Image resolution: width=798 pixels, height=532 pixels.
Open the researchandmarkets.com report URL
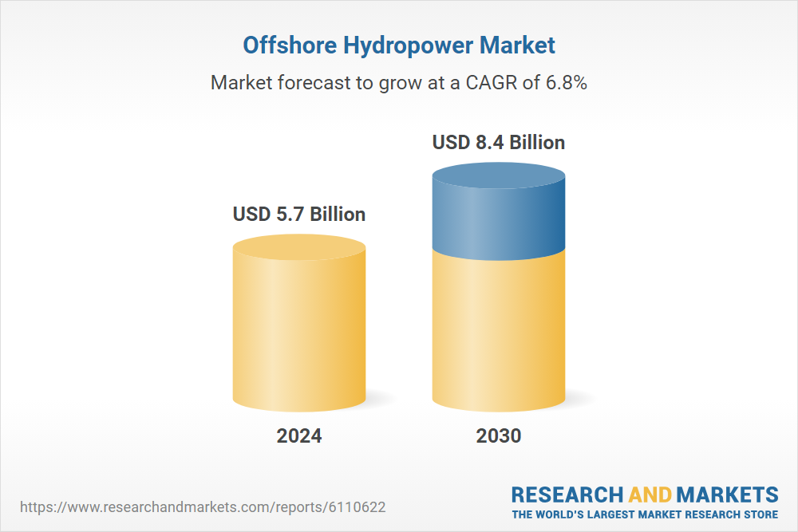coord(207,507)
